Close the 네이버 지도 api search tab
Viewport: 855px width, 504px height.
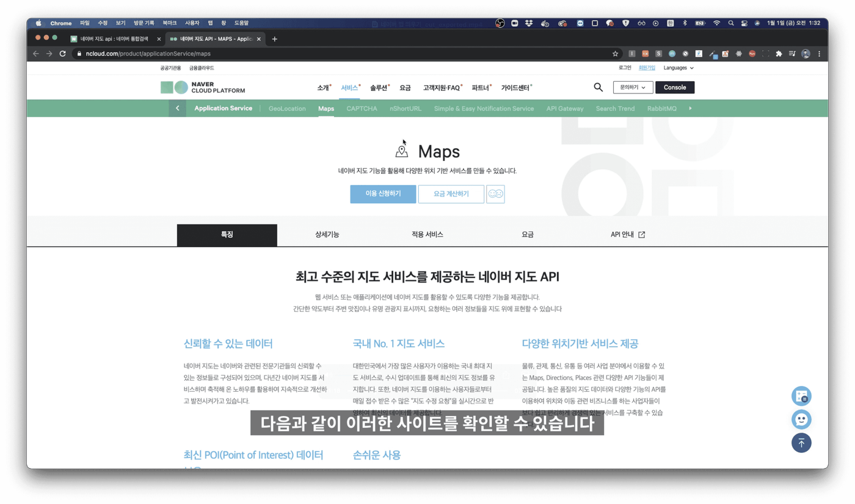(x=159, y=39)
